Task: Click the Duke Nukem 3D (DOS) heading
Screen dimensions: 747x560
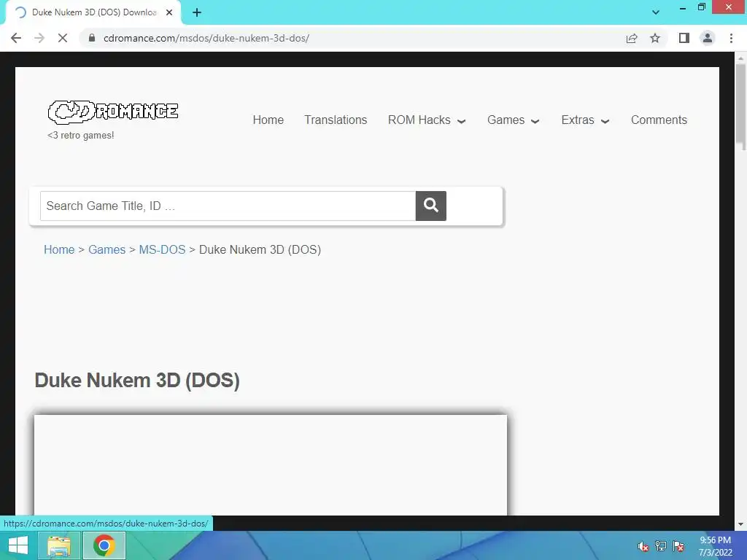Action: click(137, 381)
